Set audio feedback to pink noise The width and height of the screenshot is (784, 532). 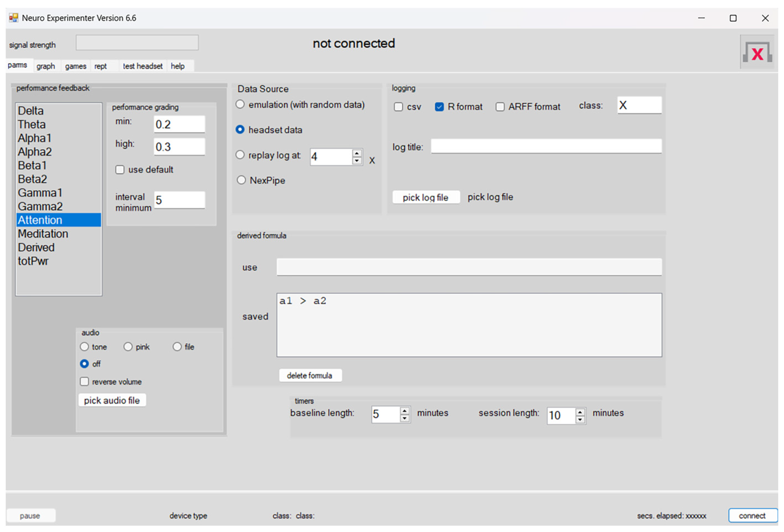click(x=128, y=347)
